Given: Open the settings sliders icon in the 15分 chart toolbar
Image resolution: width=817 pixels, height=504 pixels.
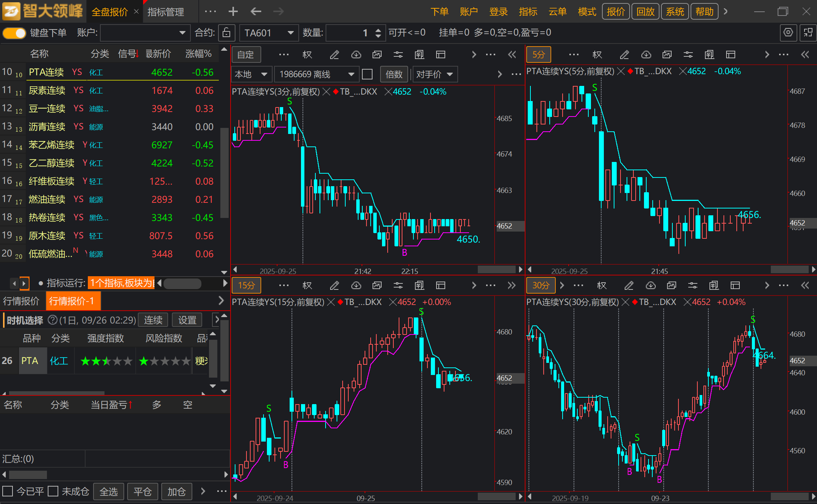Looking at the screenshot, I should coord(398,286).
